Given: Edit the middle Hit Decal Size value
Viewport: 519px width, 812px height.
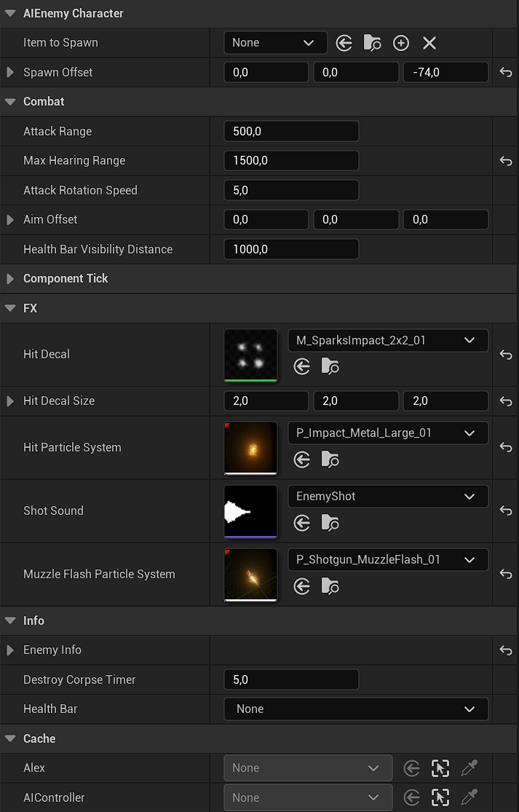Looking at the screenshot, I should (356, 401).
